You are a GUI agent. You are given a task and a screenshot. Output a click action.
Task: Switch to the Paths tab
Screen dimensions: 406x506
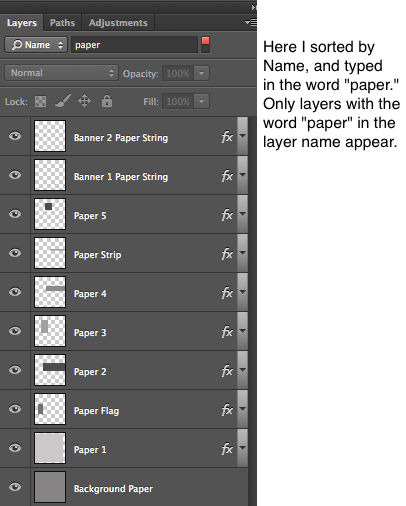[x=62, y=23]
